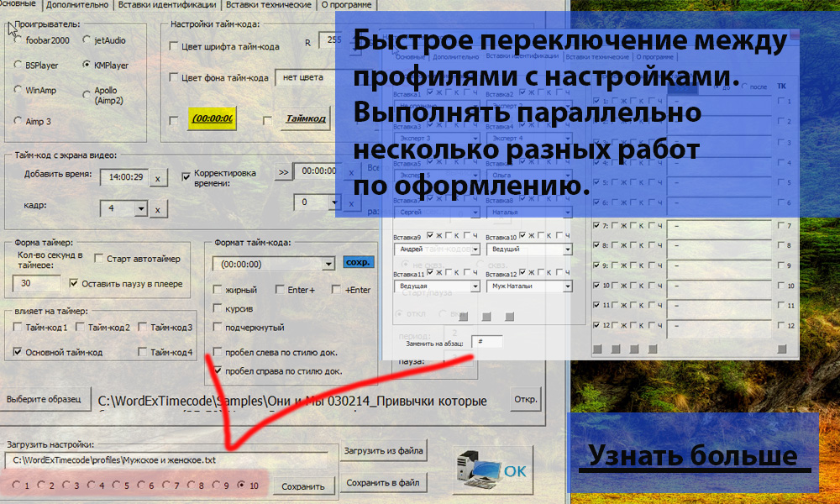This screenshot has height=504, width=840.
Task: Toggle Оставить паузу в плеере checkbox
Action: click(x=74, y=283)
